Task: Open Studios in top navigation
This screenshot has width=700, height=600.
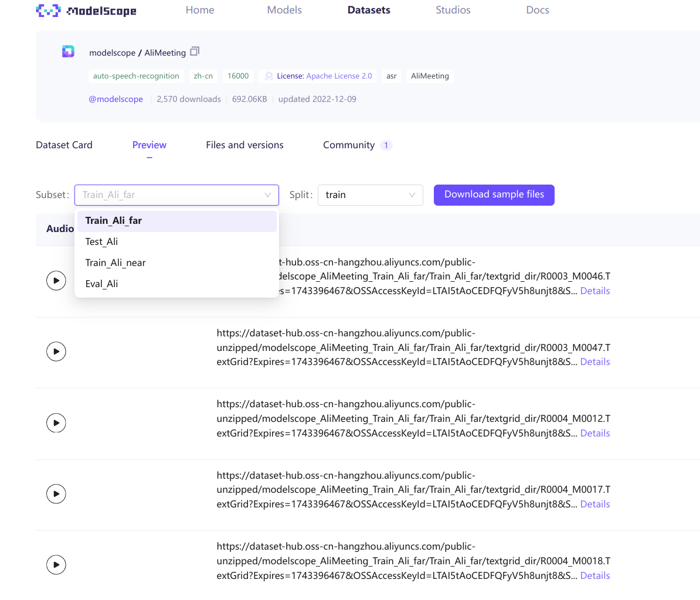Action: (453, 10)
